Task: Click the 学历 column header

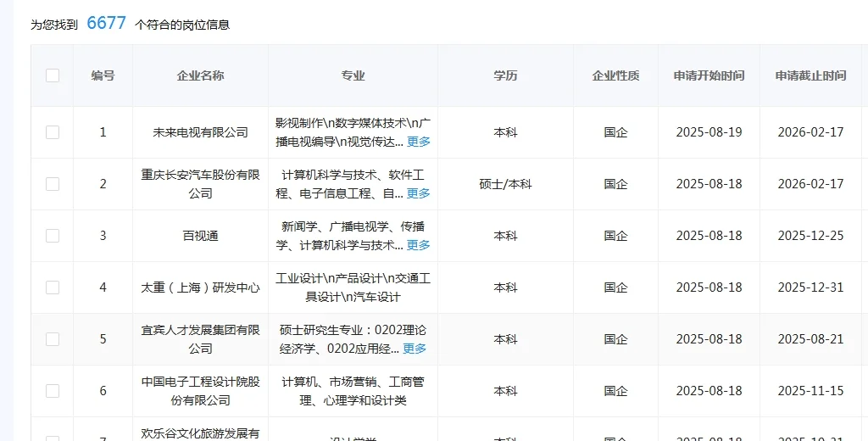Action: click(x=505, y=75)
